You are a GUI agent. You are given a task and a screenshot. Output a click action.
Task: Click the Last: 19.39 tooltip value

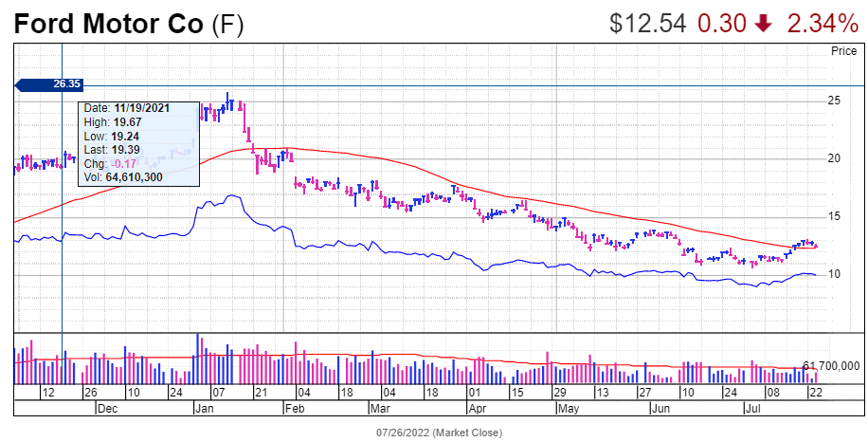pos(112,150)
